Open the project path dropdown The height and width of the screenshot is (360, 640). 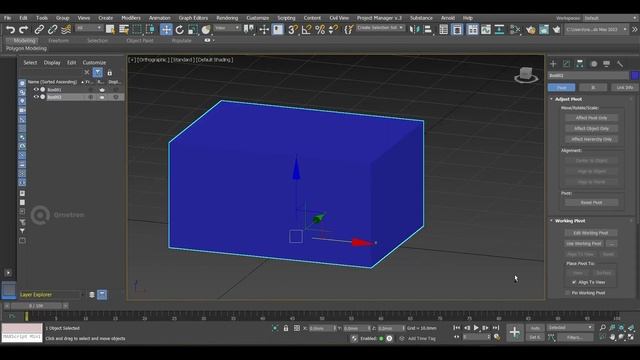click(x=596, y=29)
